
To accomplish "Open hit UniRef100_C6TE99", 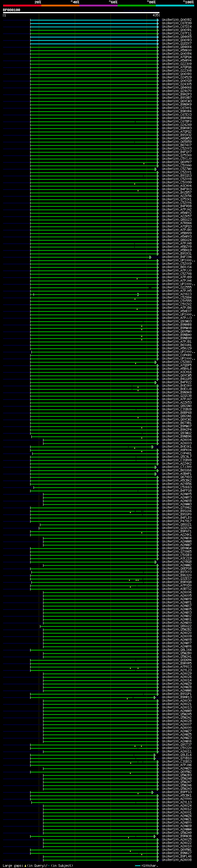I will [x=176, y=23].
